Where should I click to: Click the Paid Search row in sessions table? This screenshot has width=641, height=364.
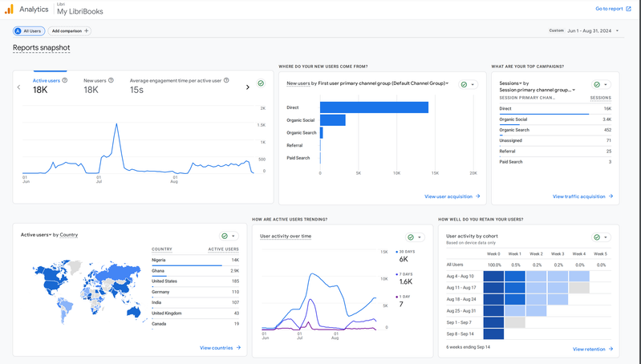click(x=555, y=162)
